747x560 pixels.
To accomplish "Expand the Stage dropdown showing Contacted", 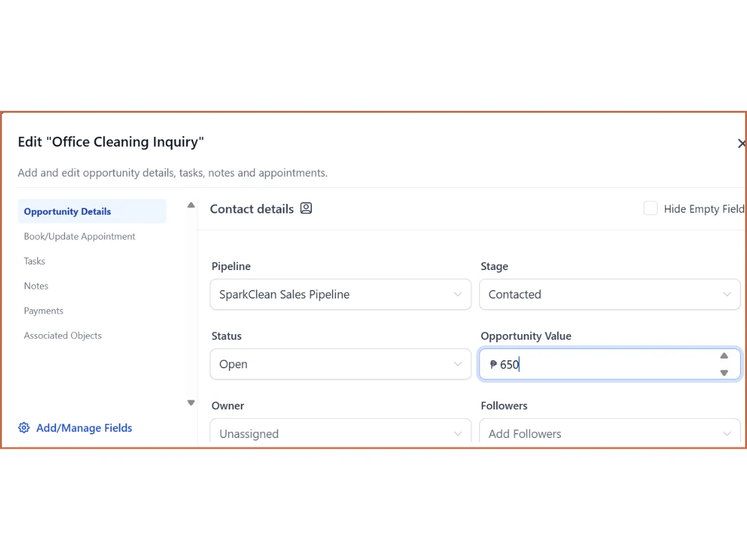I will (x=610, y=294).
